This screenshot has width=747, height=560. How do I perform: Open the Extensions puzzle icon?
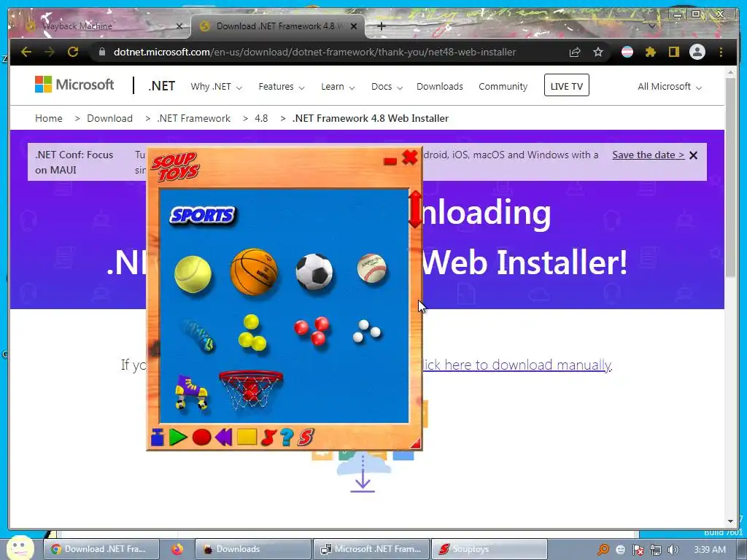(x=650, y=52)
